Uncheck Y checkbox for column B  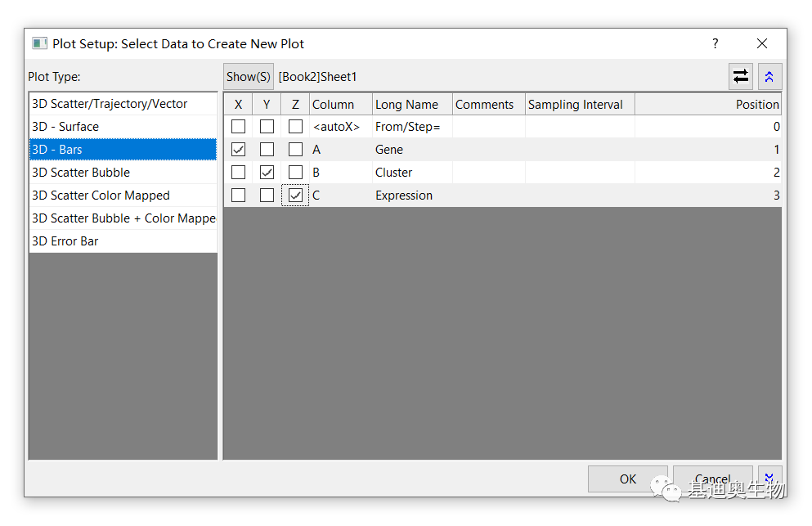(x=267, y=173)
